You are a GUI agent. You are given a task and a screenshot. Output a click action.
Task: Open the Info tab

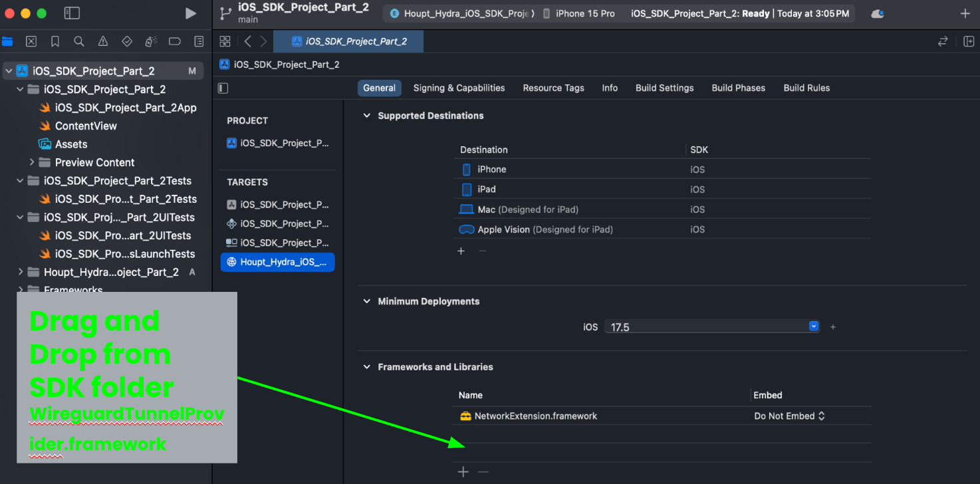pos(610,88)
